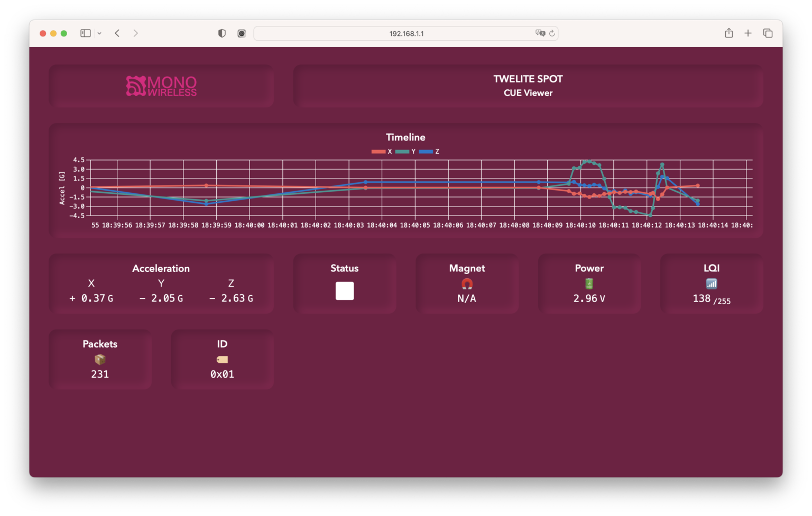Click the magnet icon in the Magnet card
This screenshot has width=812, height=516.
pyautogui.click(x=467, y=284)
